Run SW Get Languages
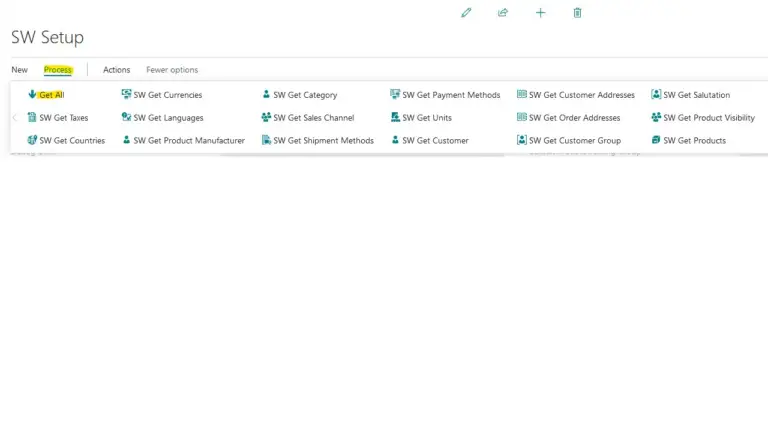768x432 pixels. pos(168,118)
